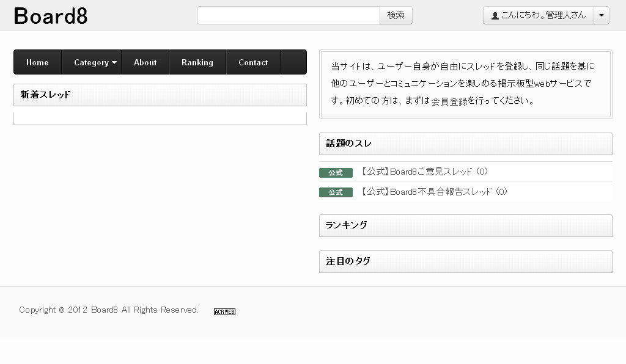
Task: Go to the Home menu item
Action: click(37, 62)
